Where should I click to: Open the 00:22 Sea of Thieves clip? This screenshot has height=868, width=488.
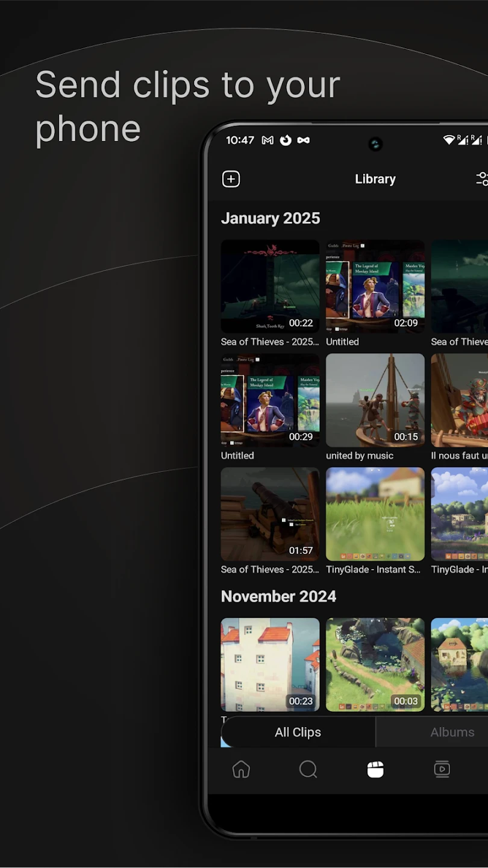point(270,286)
